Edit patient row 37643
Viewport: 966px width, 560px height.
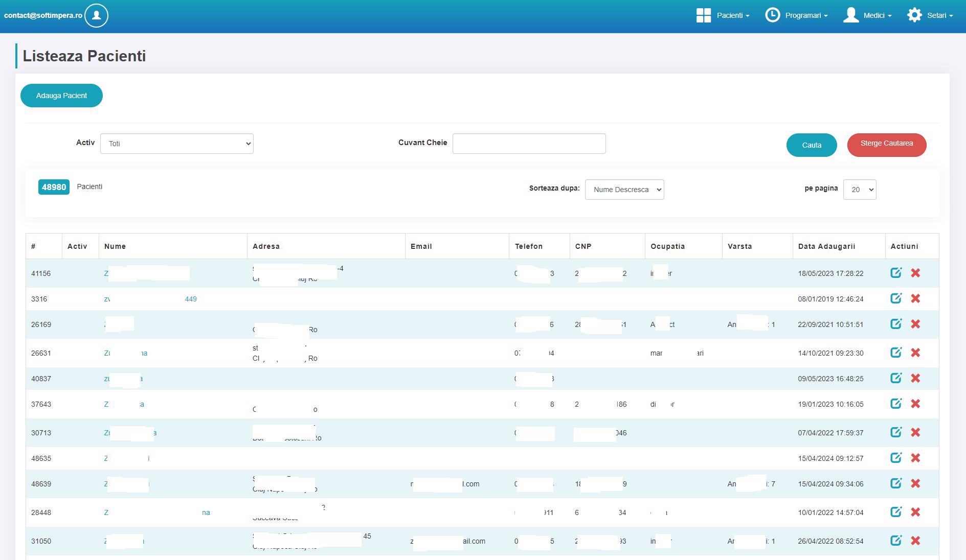tap(896, 404)
